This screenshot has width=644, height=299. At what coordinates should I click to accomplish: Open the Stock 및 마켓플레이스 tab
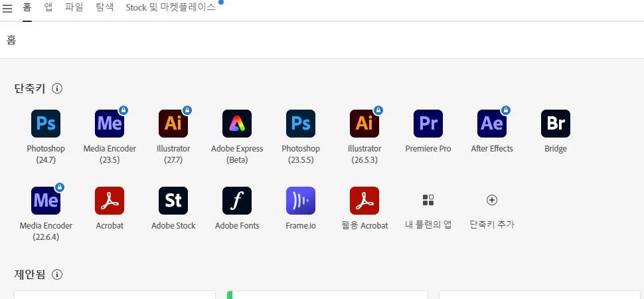[171, 7]
